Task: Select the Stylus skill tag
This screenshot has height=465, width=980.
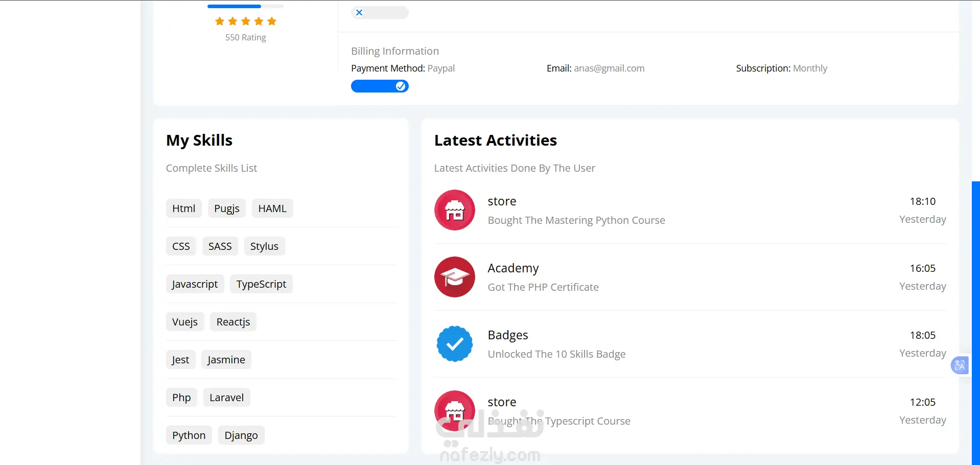Action: tap(264, 246)
